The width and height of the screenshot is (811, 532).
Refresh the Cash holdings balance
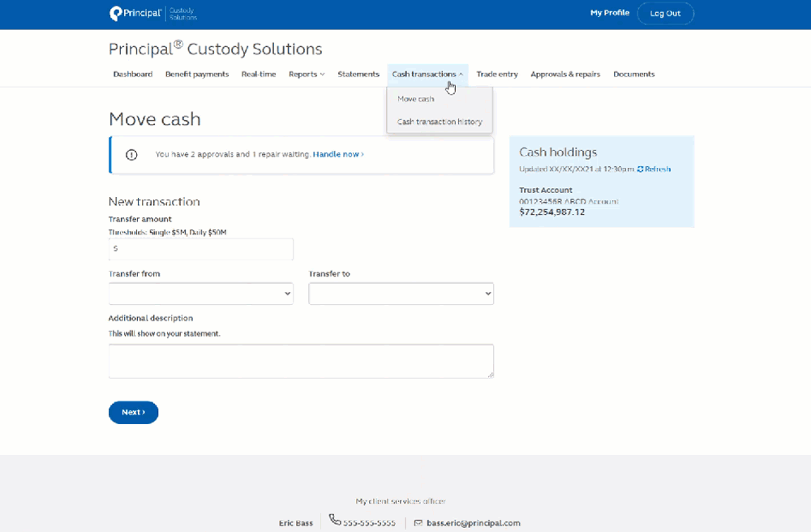pyautogui.click(x=654, y=169)
